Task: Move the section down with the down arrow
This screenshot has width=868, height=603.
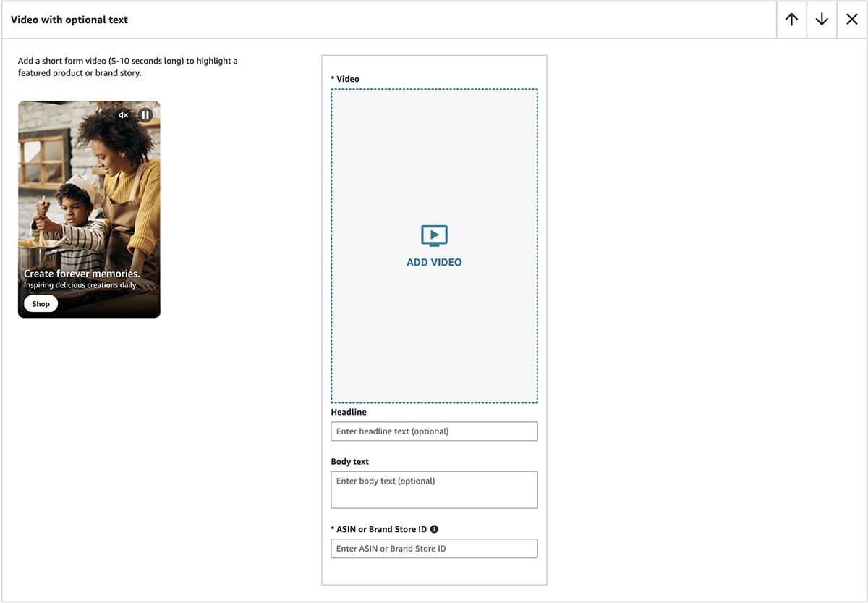Action: [x=821, y=20]
